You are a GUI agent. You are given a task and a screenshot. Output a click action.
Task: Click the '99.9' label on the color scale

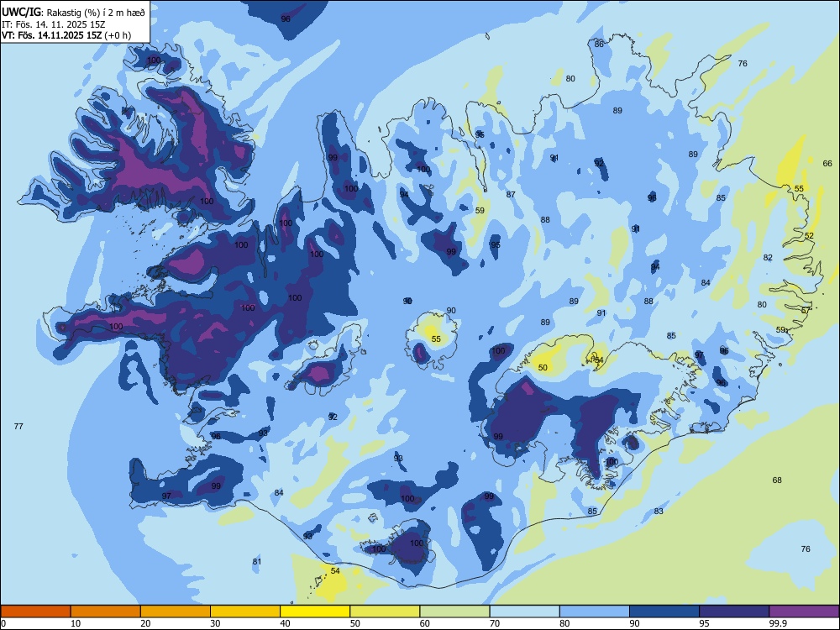[778, 623]
